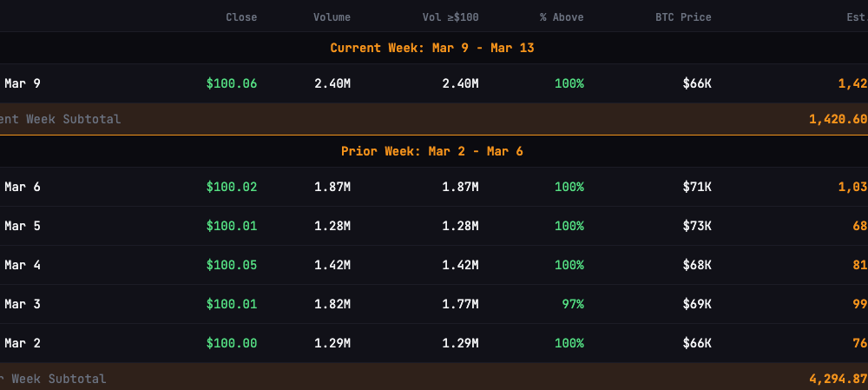Click the $100.05 close price for Mar 4
This screenshot has height=390, width=868.
click(232, 265)
